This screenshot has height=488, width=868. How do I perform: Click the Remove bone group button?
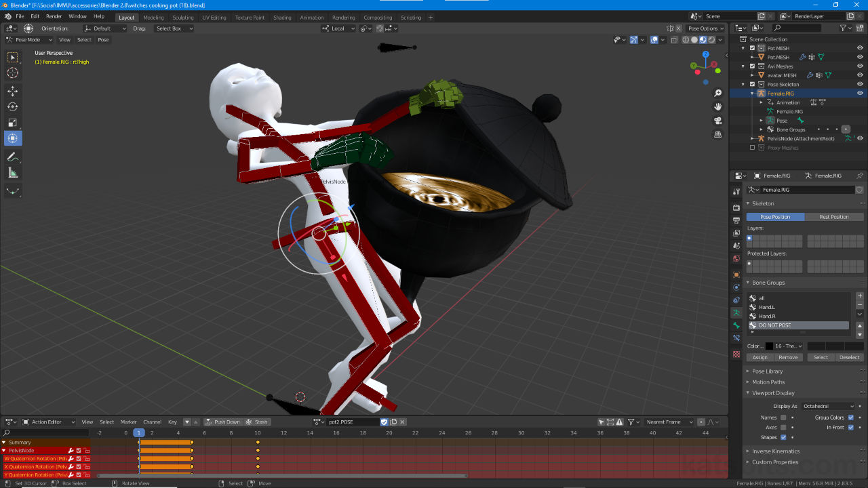tap(788, 357)
